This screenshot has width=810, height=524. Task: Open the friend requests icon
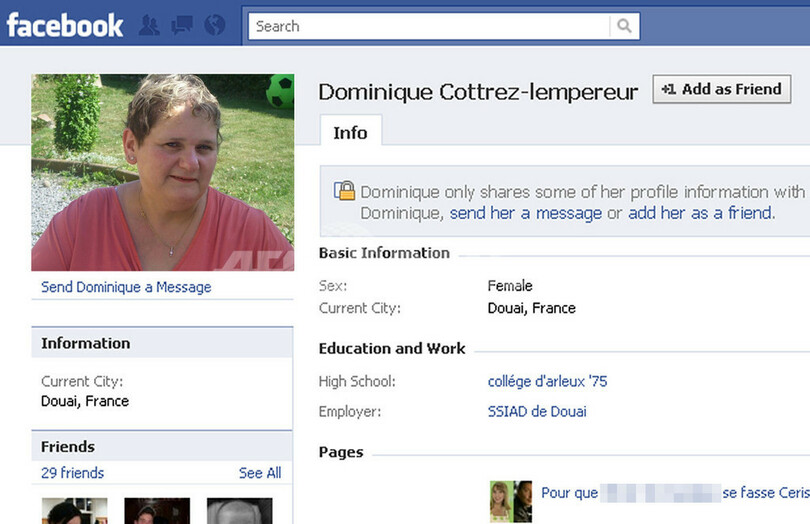pyautogui.click(x=150, y=26)
